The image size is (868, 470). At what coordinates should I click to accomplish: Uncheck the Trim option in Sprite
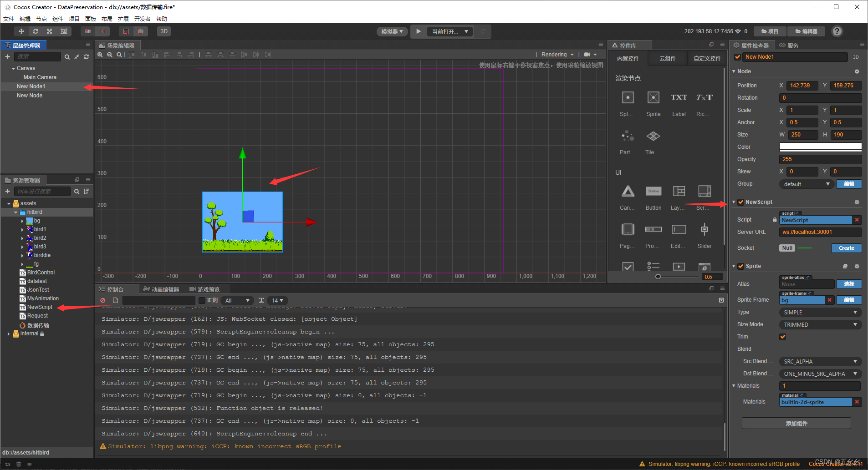click(782, 337)
